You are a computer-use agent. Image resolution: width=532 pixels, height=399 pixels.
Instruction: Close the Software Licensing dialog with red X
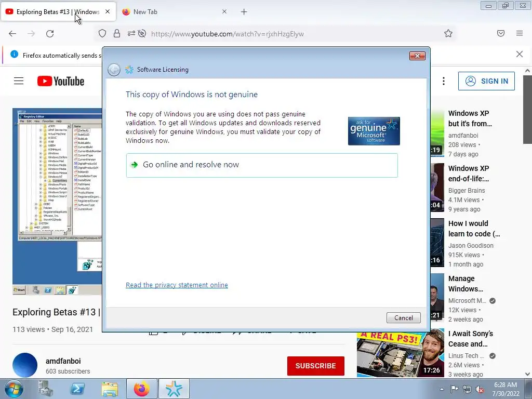click(x=417, y=56)
